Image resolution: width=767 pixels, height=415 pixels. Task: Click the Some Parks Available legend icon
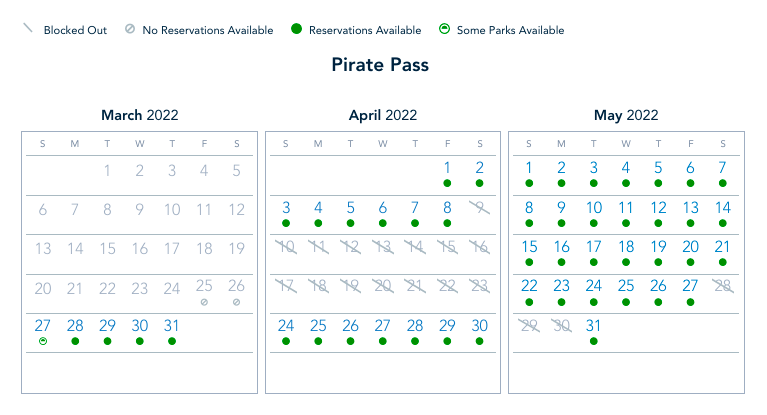[x=444, y=30]
